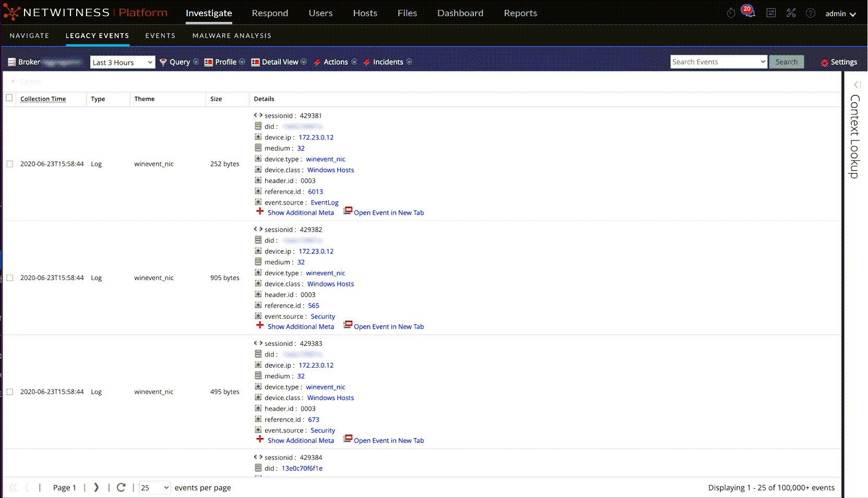The image size is (868, 498).
Task: Collapse the Context Lookup side panel arrow
Action: pos(857,84)
